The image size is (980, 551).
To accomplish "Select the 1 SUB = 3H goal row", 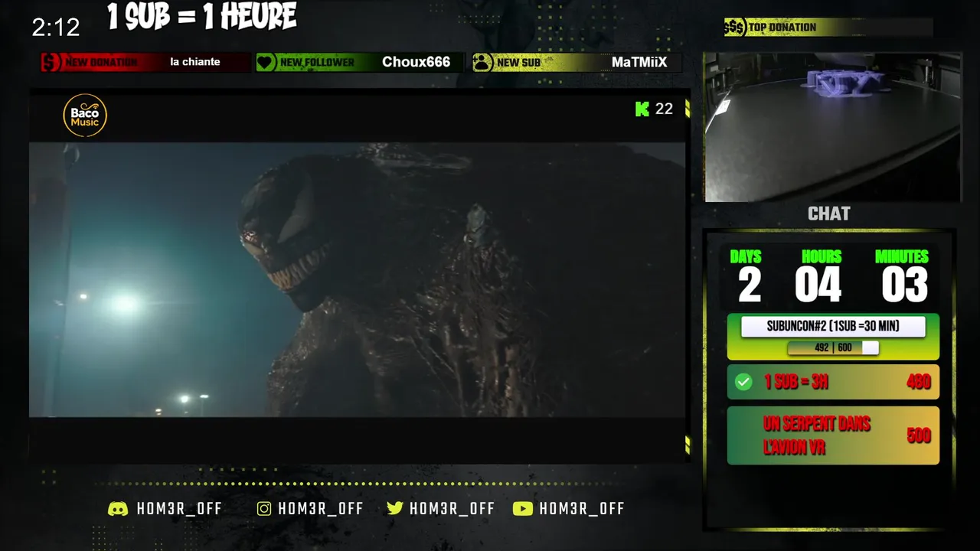I will click(x=833, y=382).
